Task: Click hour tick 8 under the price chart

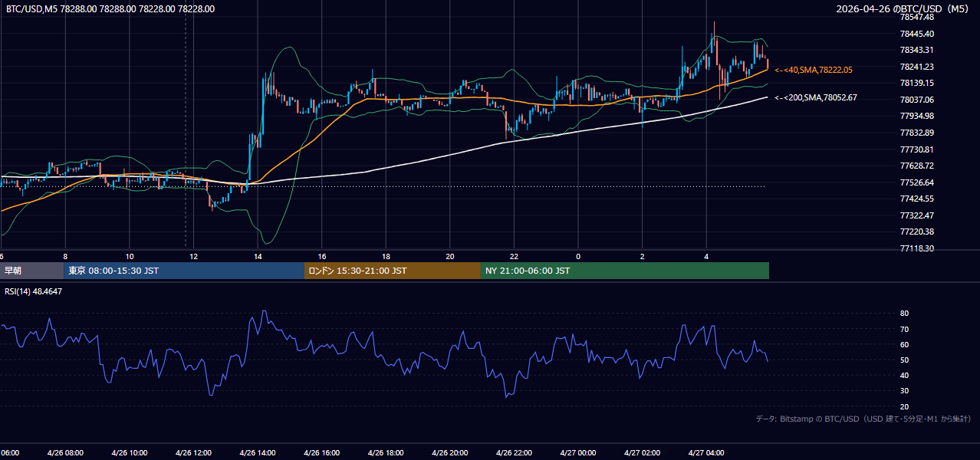Action: coord(65,256)
